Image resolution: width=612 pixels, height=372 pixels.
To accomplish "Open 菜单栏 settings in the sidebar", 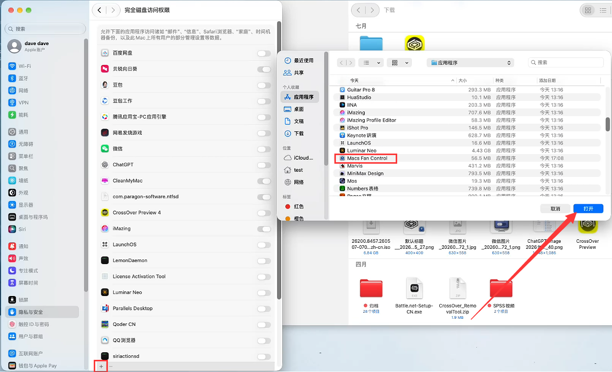I will 20,156.
